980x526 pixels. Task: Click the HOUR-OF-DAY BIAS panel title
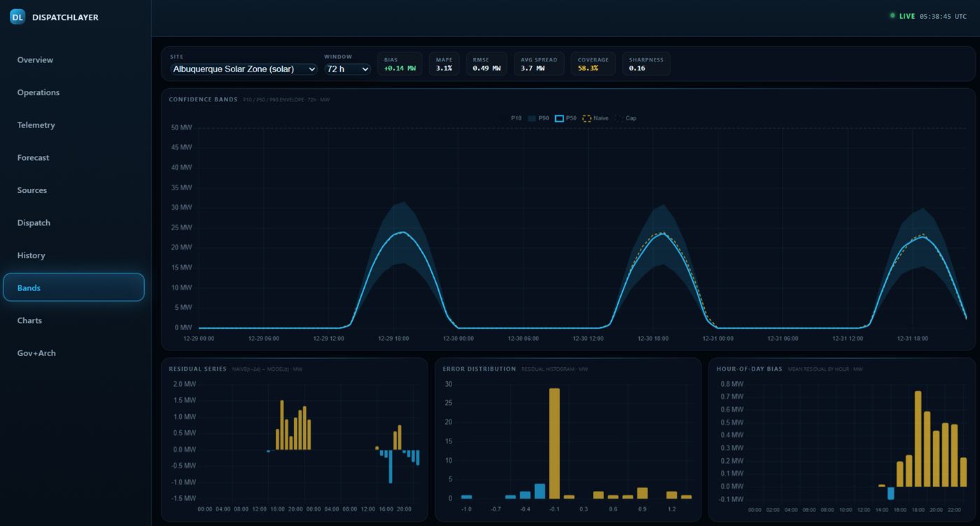(749, 369)
